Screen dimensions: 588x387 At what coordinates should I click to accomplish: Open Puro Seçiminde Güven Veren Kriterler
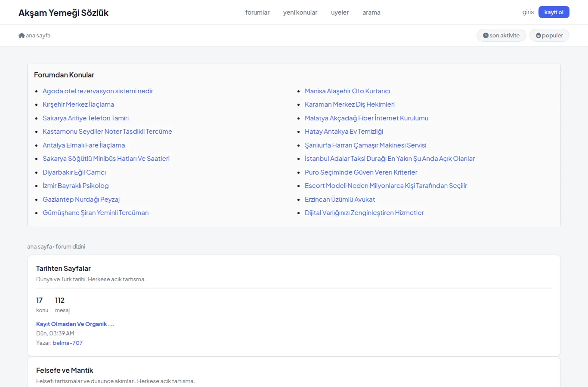(x=361, y=172)
